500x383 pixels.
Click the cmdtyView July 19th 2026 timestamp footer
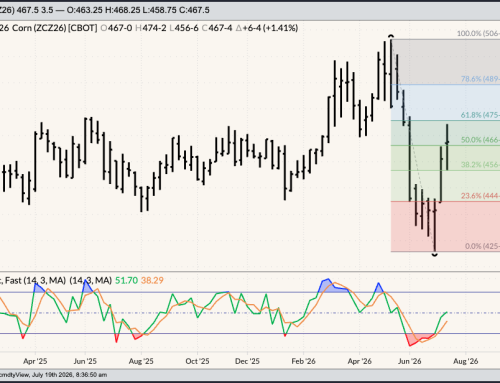(54, 375)
